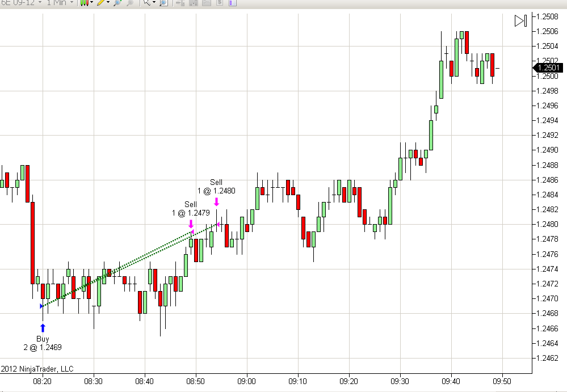Viewport: 567px width, 392px height.
Task: Click the zoom frame icon
Action: (163, 2)
